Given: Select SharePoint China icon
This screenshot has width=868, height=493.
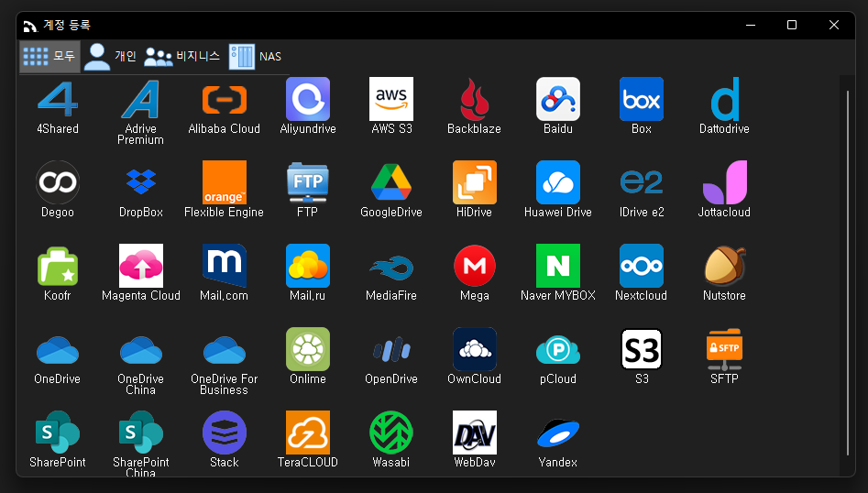Looking at the screenshot, I should click(x=141, y=433).
